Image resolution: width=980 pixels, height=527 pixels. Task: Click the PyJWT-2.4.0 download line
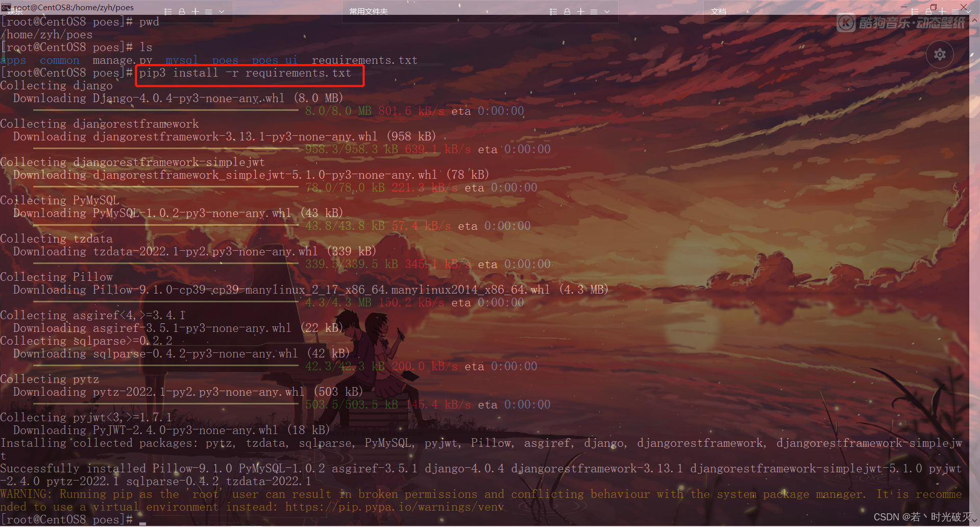click(x=171, y=430)
